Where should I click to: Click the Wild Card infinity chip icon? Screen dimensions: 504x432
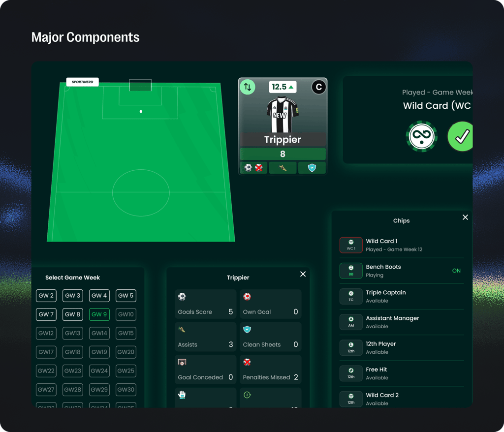coord(421,136)
